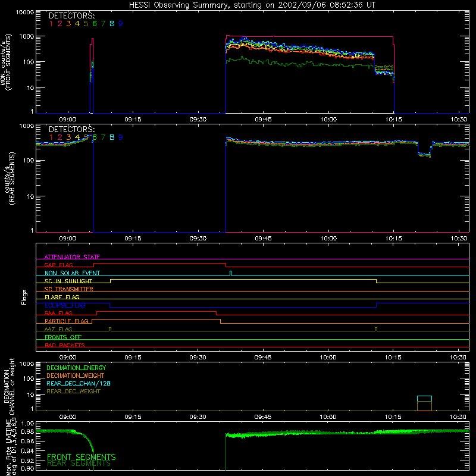Screen dimensions: 476x476
Task: Click the REAR_DEC_WEIGHT legend entry
Action: tap(73, 392)
